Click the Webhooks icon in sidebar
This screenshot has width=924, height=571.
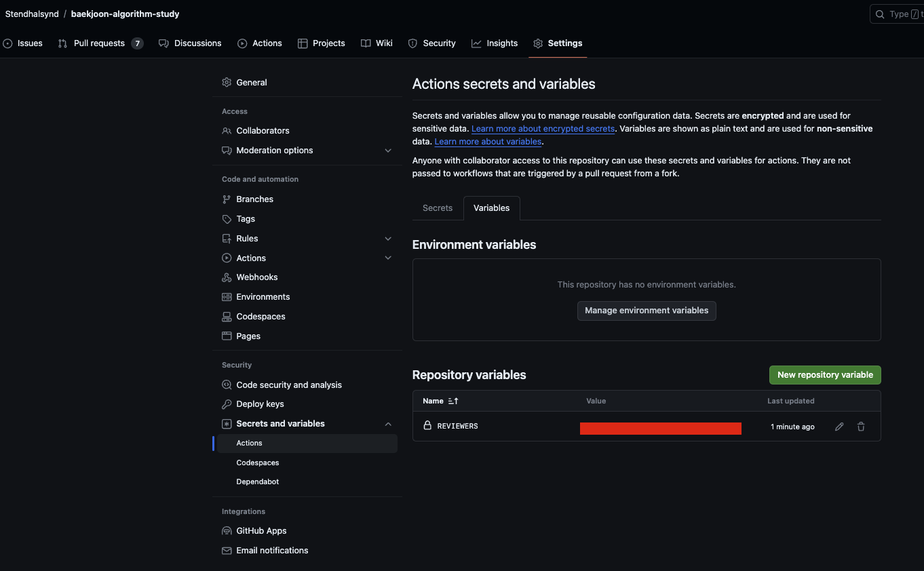pos(227,277)
